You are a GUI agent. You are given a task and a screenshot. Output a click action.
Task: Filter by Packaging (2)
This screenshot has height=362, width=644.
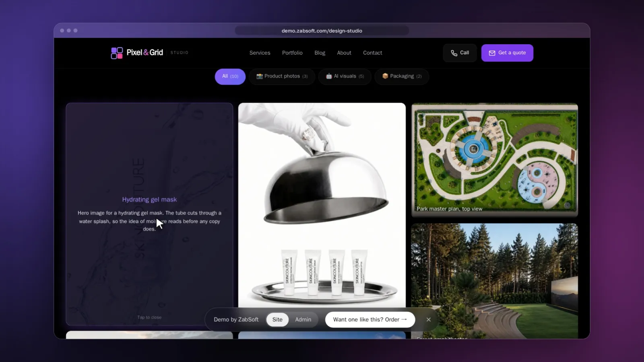pos(402,76)
